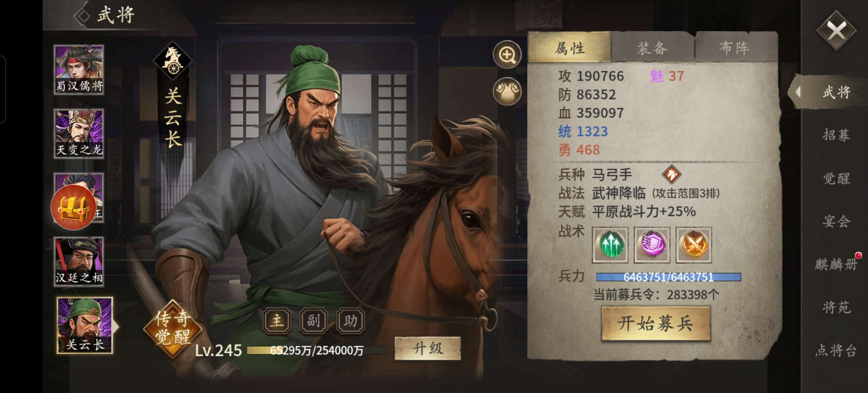Tap the horse troop type diamond icon
Screen dimensions: 868x393
[671, 174]
